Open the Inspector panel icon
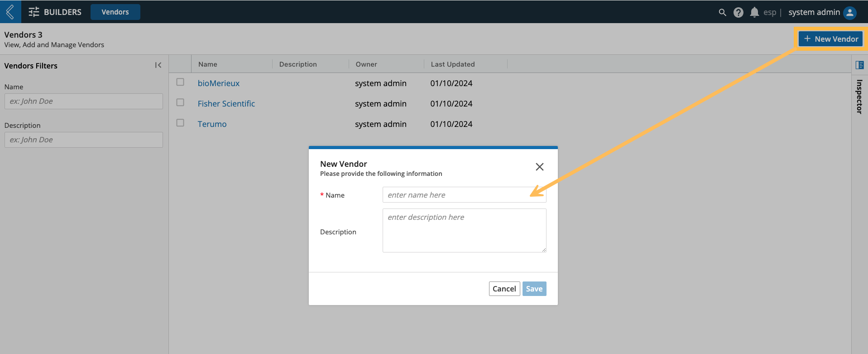Screen dimensions: 868x354 point(859,65)
